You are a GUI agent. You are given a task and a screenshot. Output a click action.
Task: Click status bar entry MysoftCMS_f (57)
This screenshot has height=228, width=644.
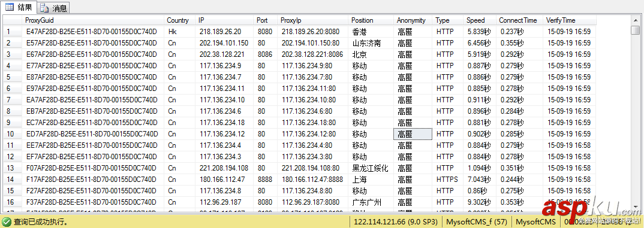coord(476,222)
